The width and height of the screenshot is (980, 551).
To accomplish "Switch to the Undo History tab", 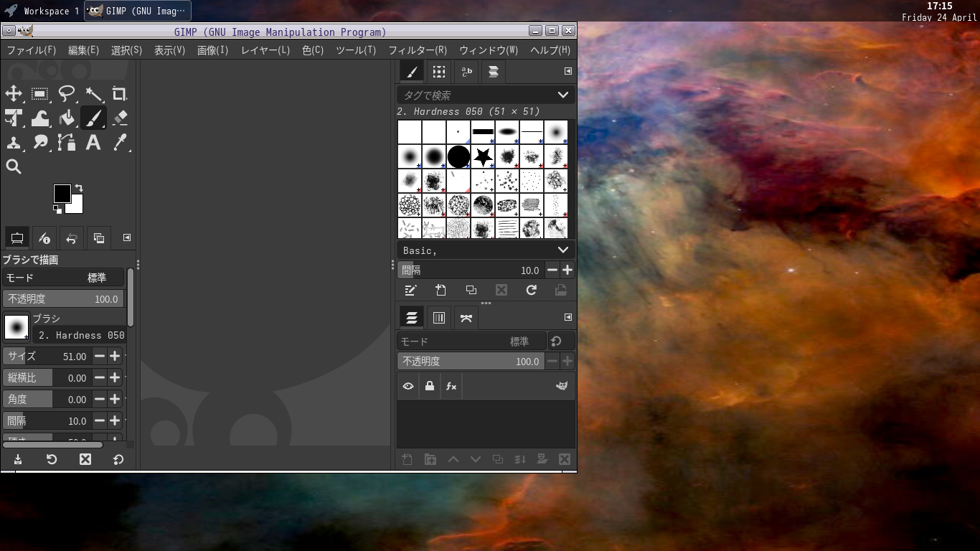I will pos(72,238).
